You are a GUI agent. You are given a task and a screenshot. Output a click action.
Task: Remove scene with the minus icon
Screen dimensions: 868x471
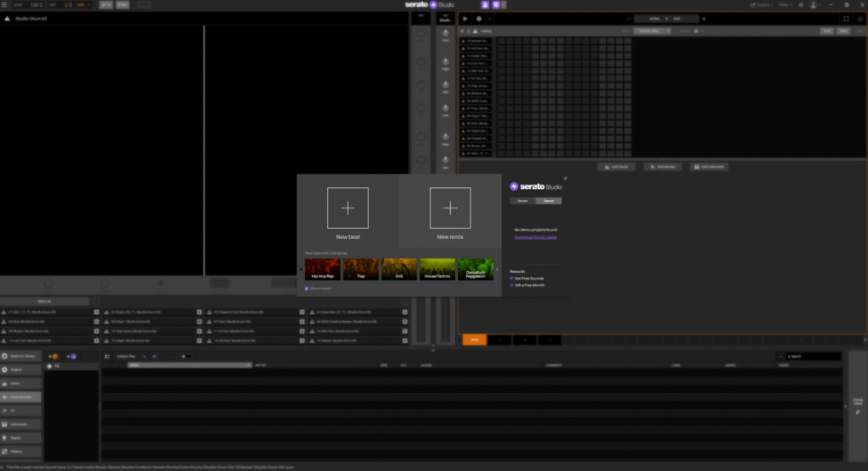(x=628, y=19)
